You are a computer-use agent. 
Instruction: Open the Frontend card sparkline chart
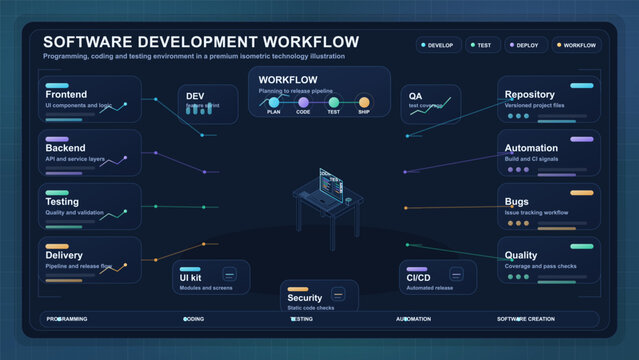click(x=114, y=108)
